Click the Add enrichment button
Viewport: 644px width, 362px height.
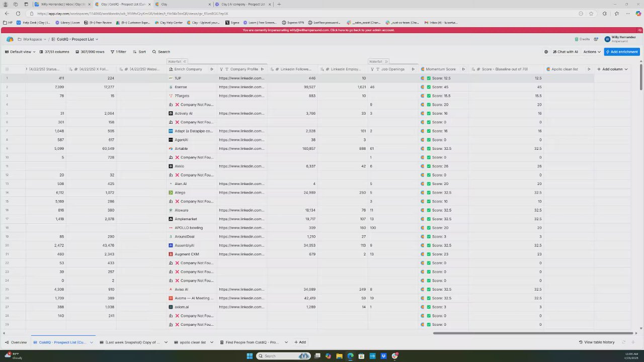(x=622, y=52)
